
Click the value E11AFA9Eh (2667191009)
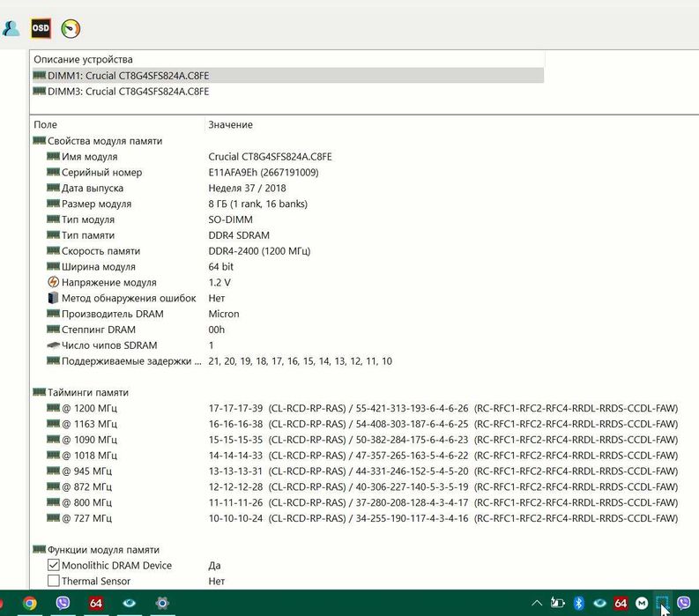coord(264,173)
